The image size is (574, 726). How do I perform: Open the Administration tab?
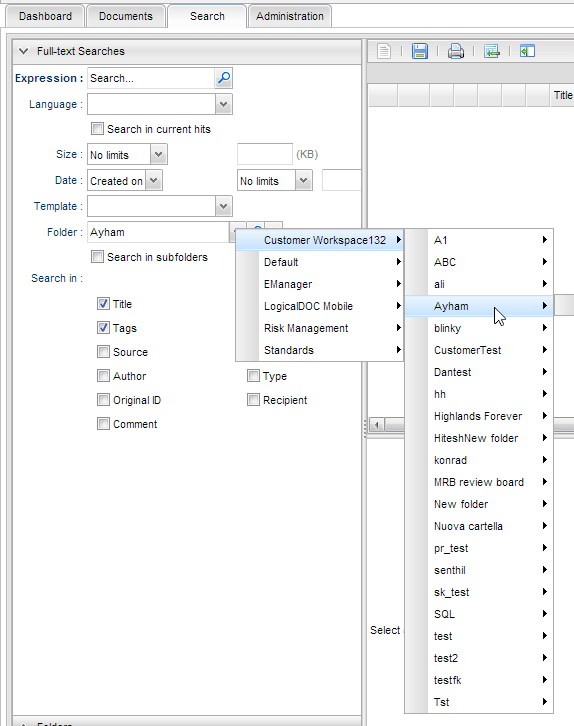click(289, 16)
